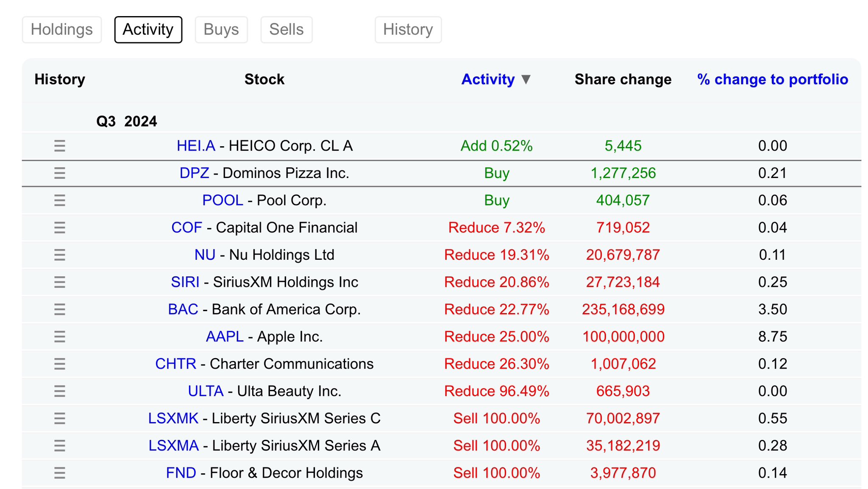Open ULTA ticker link
868x489 pixels.
[x=206, y=391]
